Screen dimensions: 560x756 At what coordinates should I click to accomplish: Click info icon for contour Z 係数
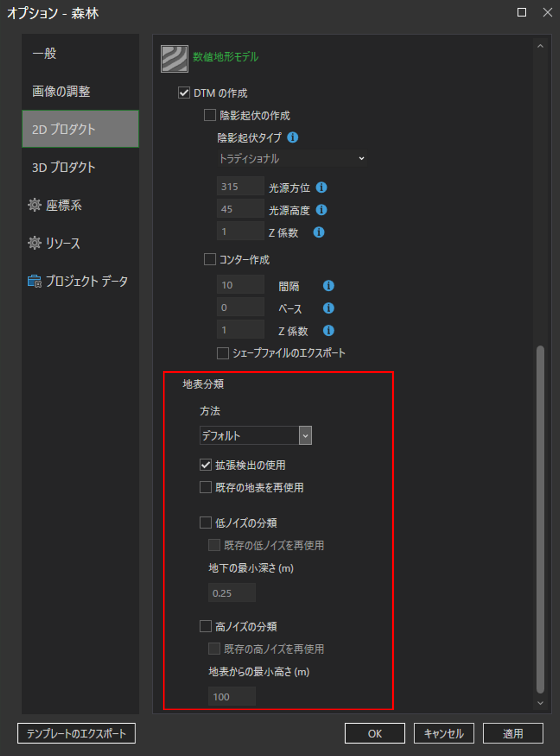click(328, 331)
